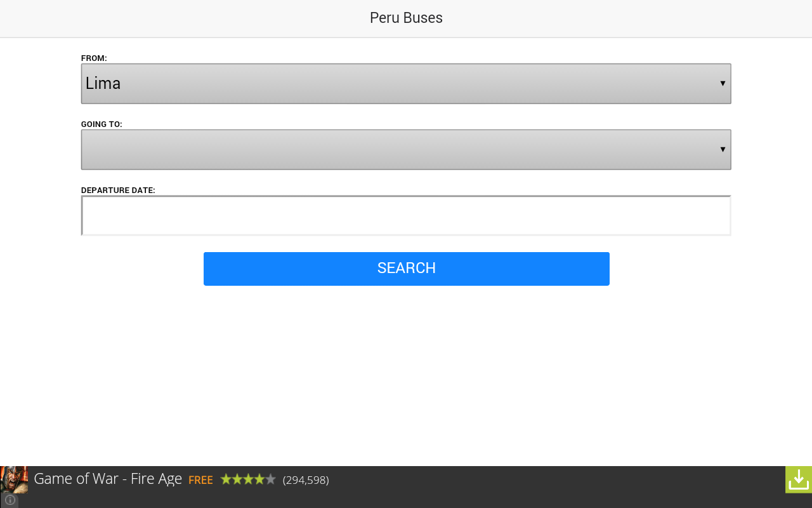The height and width of the screenshot is (508, 812).
Task: Click the Peru Buses title
Action: click(x=406, y=18)
